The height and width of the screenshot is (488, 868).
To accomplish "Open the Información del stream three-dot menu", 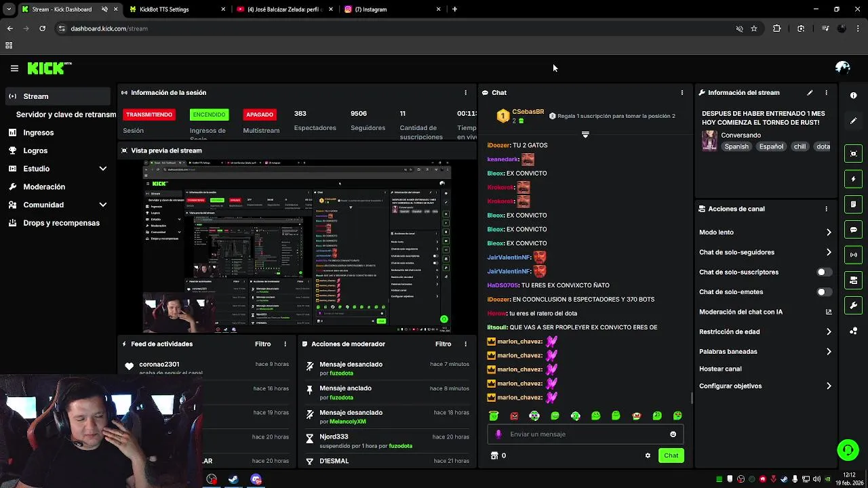I will click(826, 93).
